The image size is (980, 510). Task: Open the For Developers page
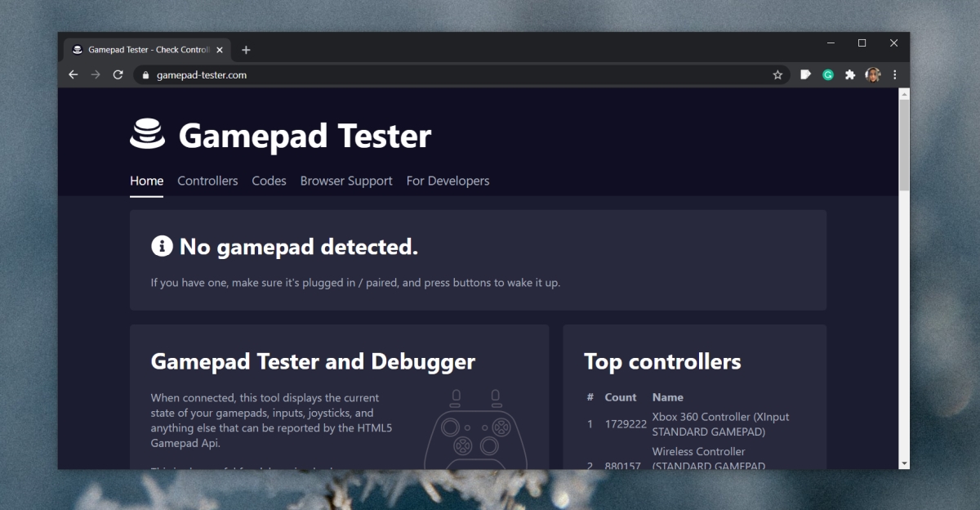pyautogui.click(x=448, y=181)
